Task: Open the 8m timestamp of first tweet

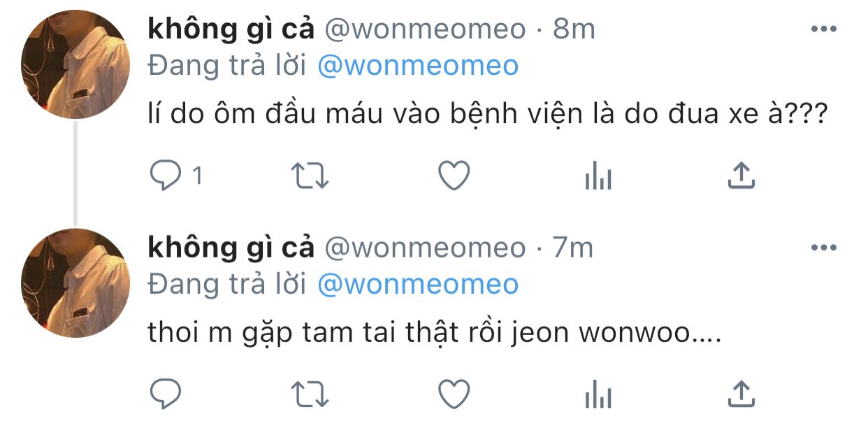Action: click(574, 29)
